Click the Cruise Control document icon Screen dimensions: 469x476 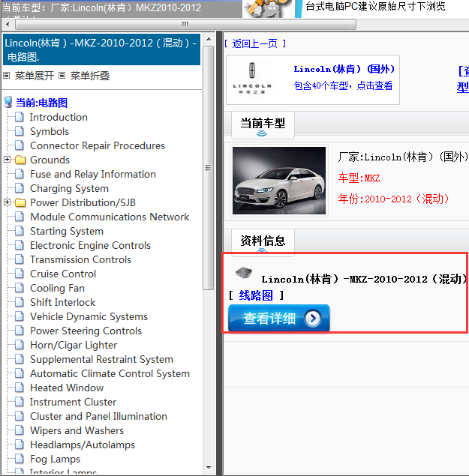(x=20, y=274)
